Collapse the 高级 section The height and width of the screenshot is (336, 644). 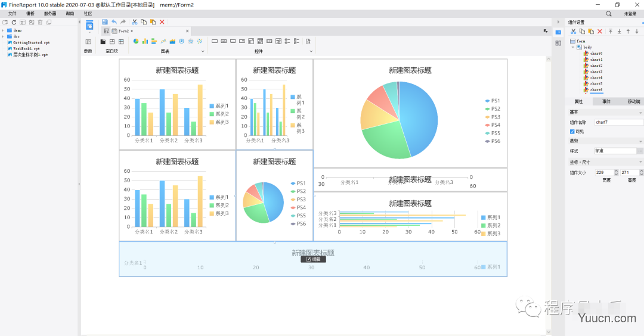point(640,141)
